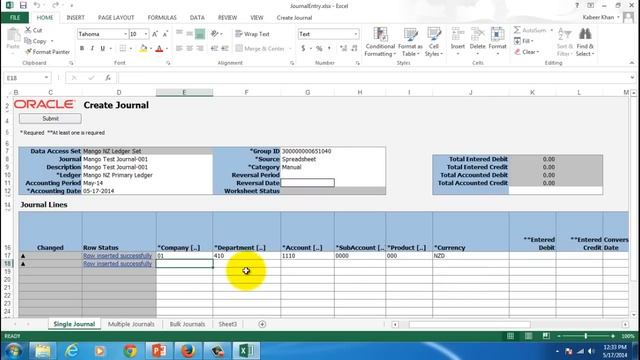The height and width of the screenshot is (360, 640).
Task: Click the Insert Function fx icon
Action: click(x=108, y=78)
